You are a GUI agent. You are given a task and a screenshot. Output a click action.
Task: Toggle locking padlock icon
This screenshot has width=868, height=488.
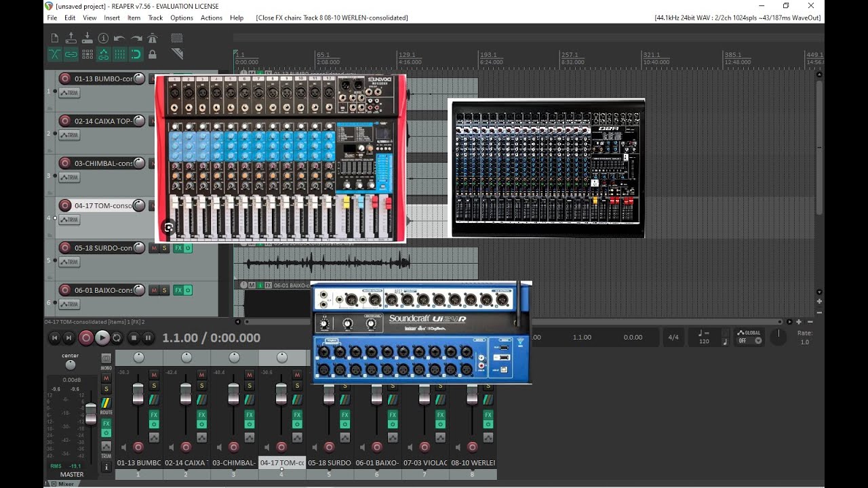[153, 54]
